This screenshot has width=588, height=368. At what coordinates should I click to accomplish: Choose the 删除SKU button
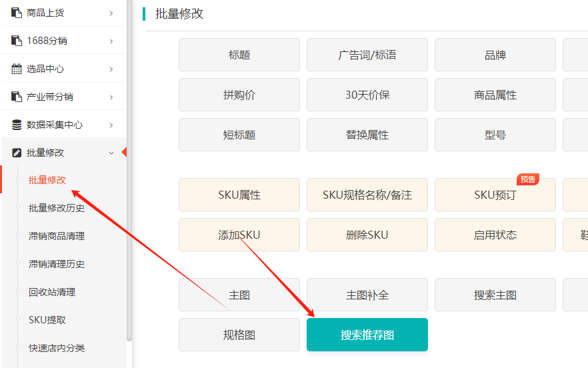[367, 235]
